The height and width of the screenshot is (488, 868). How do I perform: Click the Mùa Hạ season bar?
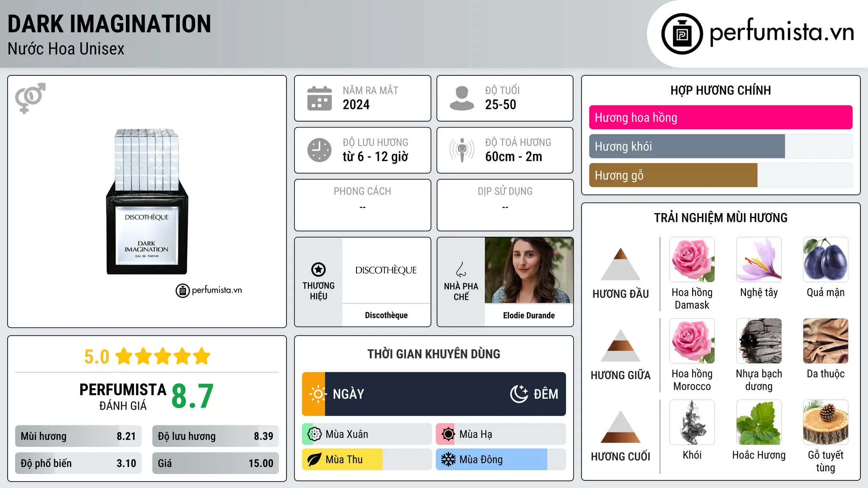pos(501,434)
